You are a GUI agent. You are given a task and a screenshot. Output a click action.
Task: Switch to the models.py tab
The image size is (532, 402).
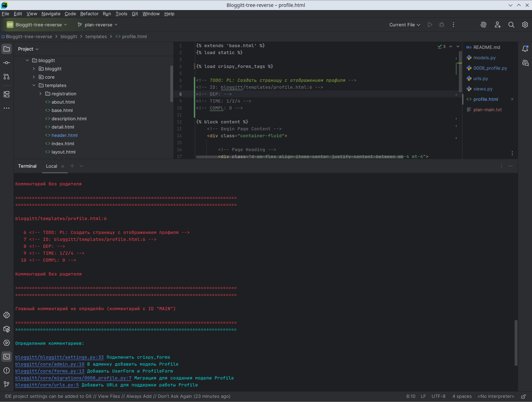pos(485,58)
